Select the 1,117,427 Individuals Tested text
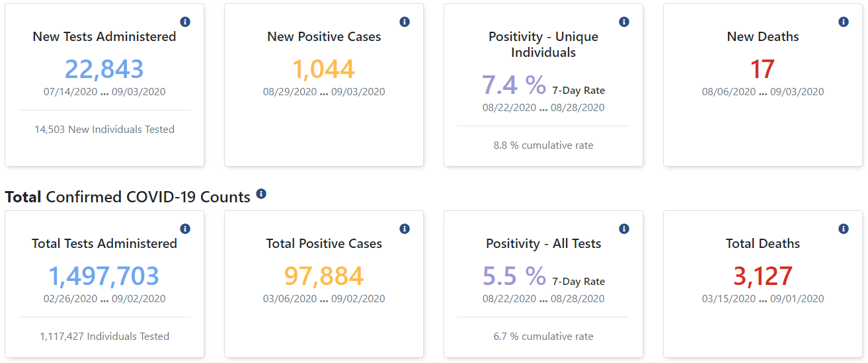Screen dimensions: 868x363 point(104,337)
